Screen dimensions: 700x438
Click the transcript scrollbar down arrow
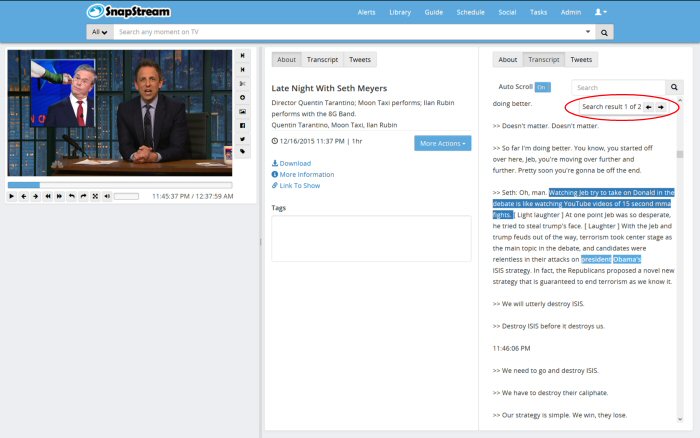click(x=680, y=419)
